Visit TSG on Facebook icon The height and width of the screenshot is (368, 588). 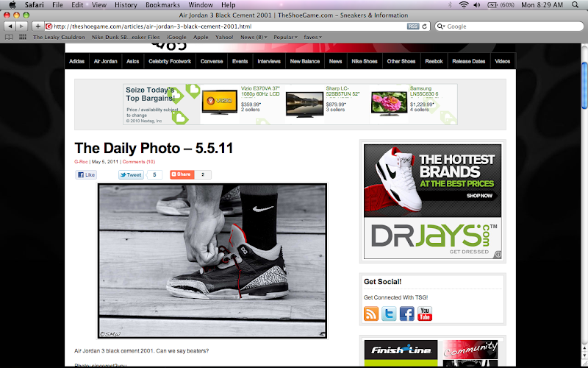(407, 314)
